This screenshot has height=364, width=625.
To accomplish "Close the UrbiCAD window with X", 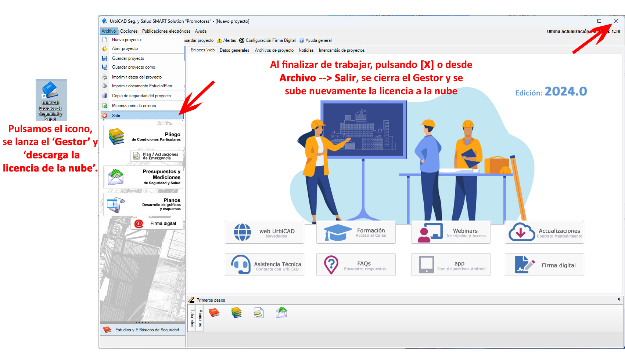I will (616, 21).
